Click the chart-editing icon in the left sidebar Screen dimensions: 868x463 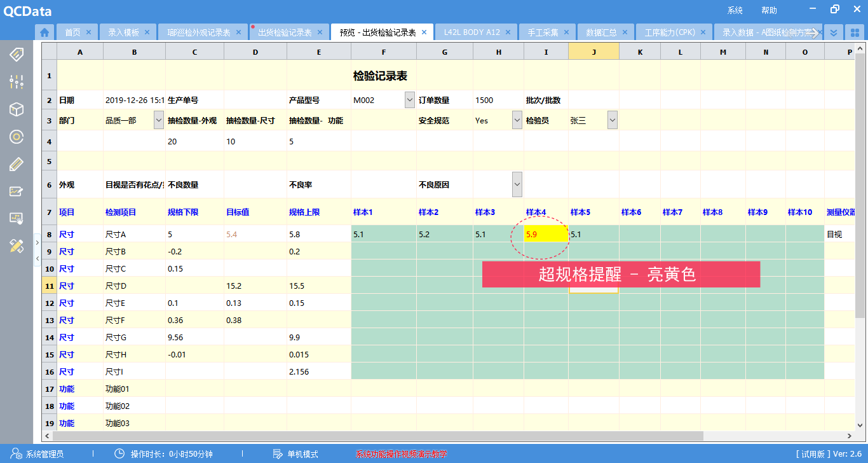16,191
